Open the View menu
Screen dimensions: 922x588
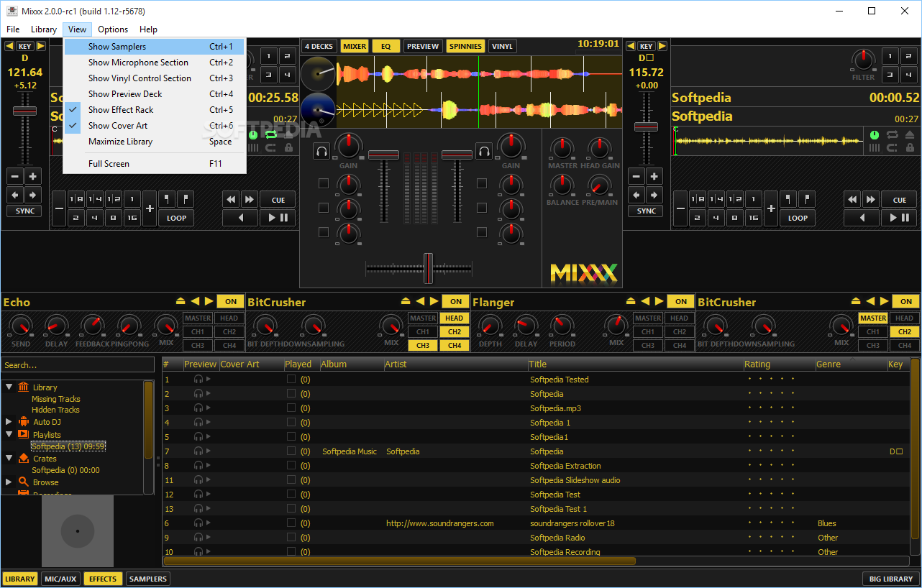coord(78,29)
